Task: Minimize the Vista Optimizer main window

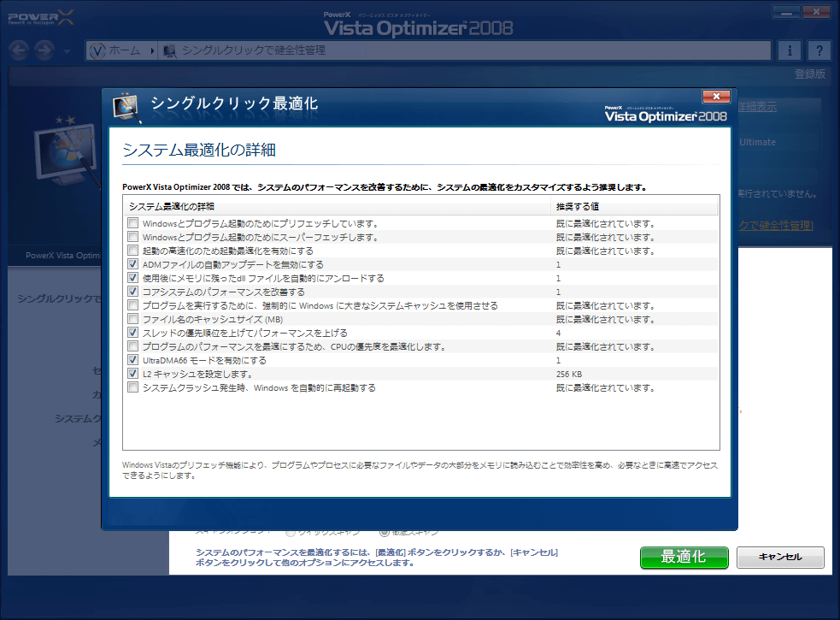Action: click(786, 12)
